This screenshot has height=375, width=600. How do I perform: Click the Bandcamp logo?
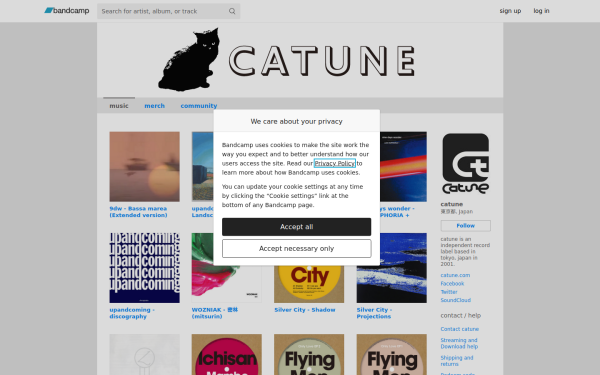(x=67, y=11)
